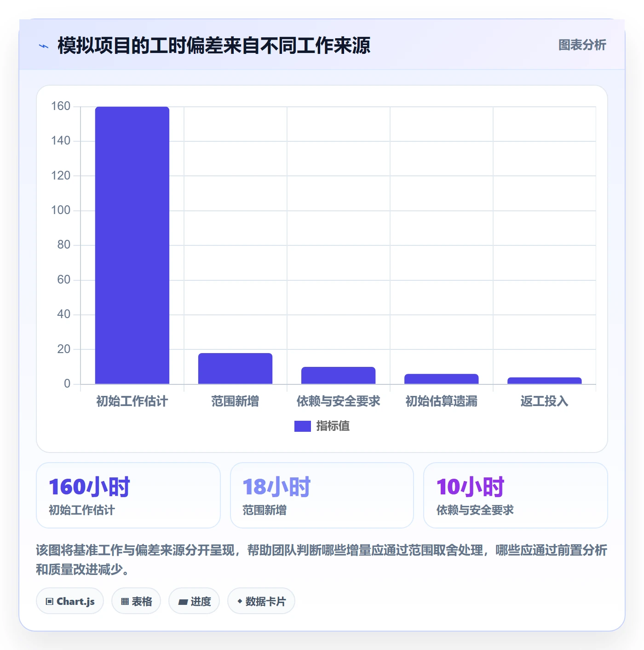Click the title 模拟项目的工时偏差来自不同工作来源

pos(214,46)
